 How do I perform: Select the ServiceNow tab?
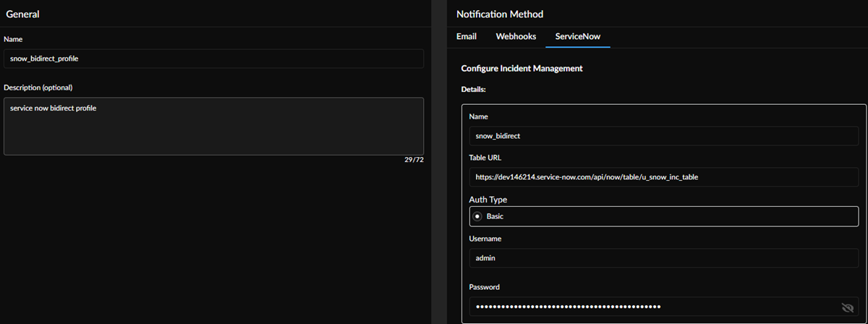click(x=578, y=36)
